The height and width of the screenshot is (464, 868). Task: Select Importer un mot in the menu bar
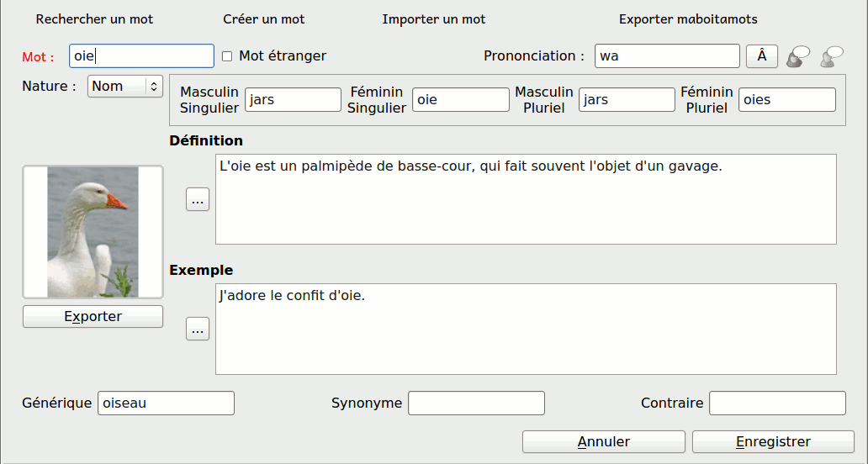(434, 18)
